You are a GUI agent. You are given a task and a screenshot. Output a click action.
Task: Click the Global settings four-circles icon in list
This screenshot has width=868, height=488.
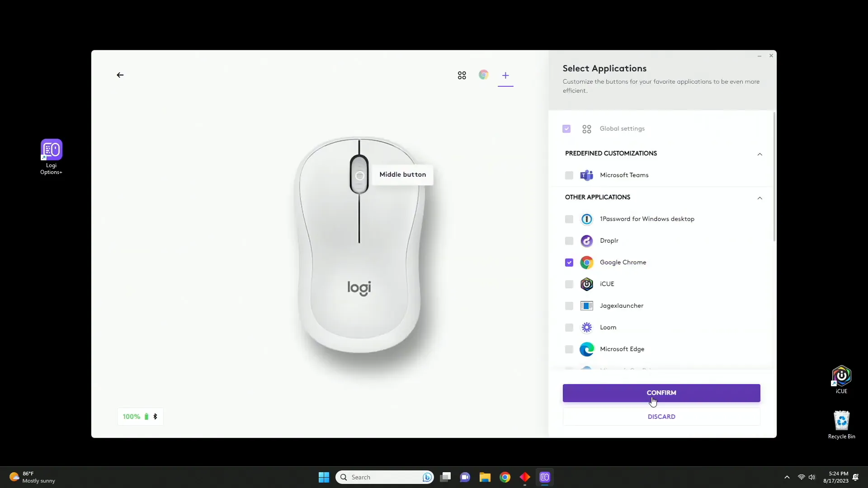point(587,129)
